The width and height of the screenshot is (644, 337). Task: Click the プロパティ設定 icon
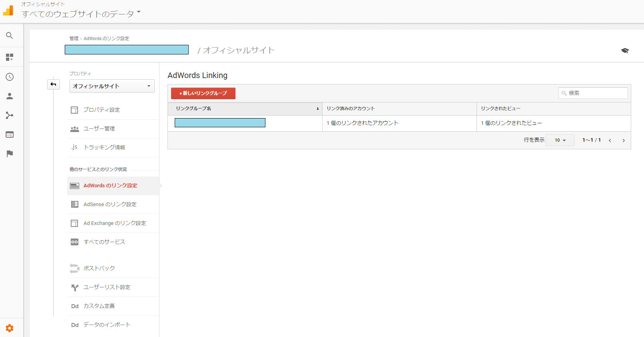click(74, 110)
